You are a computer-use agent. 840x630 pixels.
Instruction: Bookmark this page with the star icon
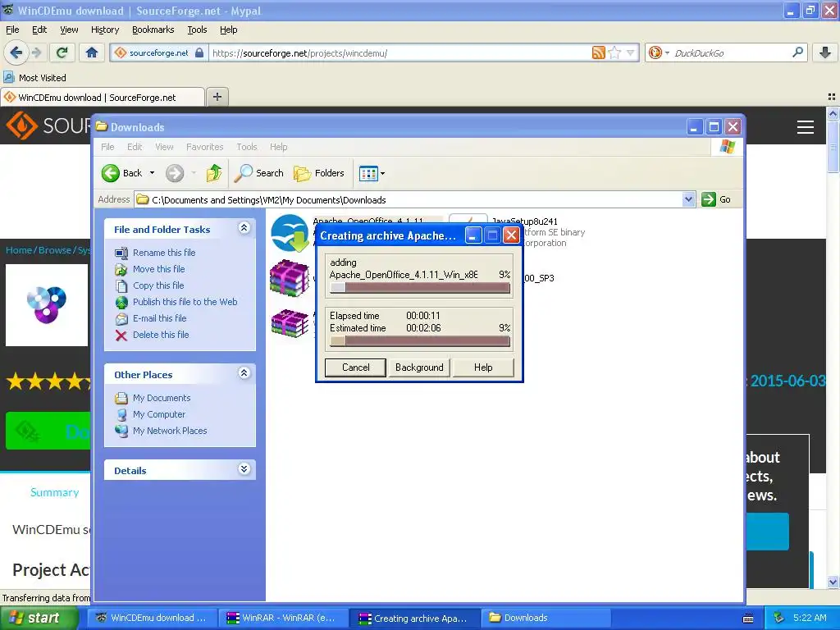pos(614,52)
